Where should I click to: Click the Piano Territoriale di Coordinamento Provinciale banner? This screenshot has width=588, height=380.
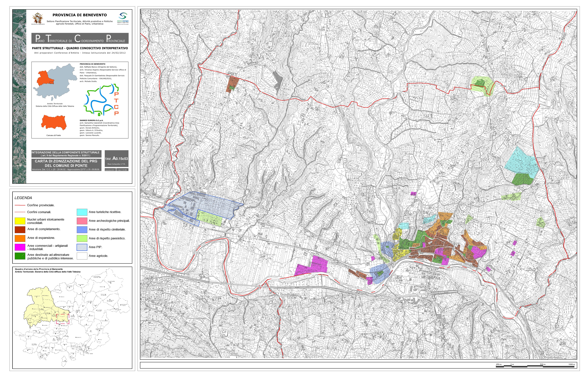point(80,38)
